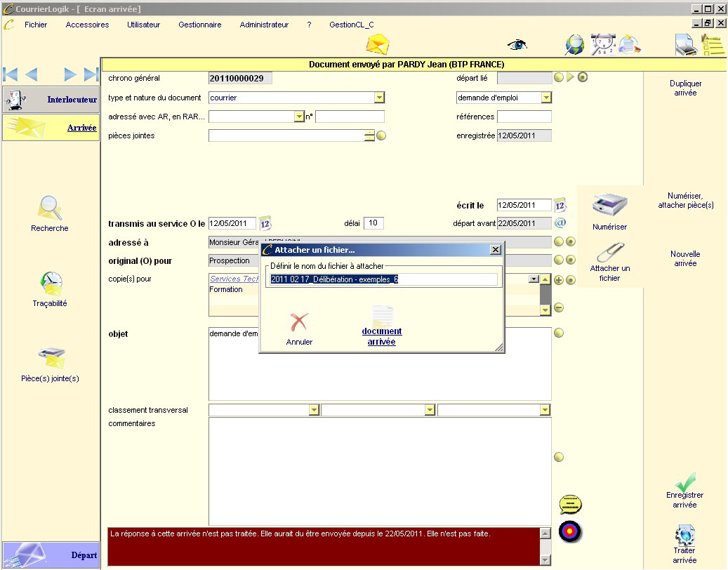Click the document arrivée link

pyautogui.click(x=382, y=336)
